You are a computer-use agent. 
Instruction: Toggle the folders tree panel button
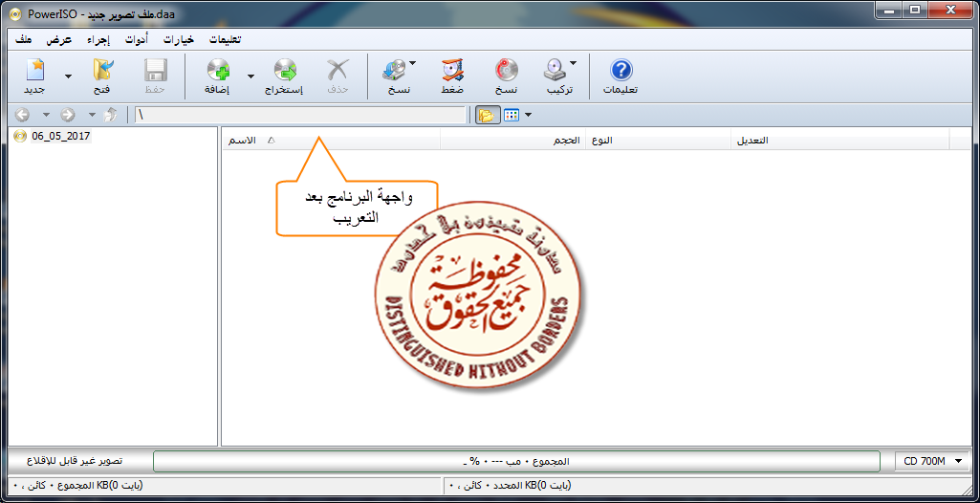click(x=487, y=115)
